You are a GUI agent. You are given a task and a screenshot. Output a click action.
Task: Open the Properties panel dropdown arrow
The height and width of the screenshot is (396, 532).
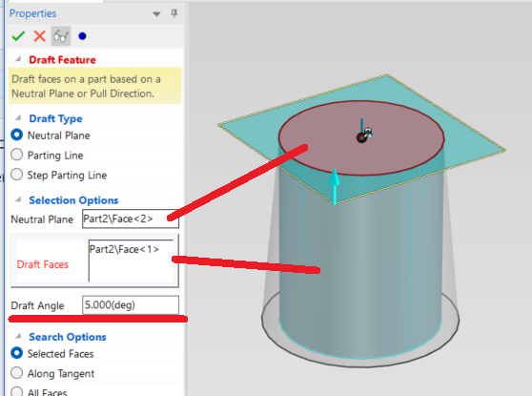[156, 14]
